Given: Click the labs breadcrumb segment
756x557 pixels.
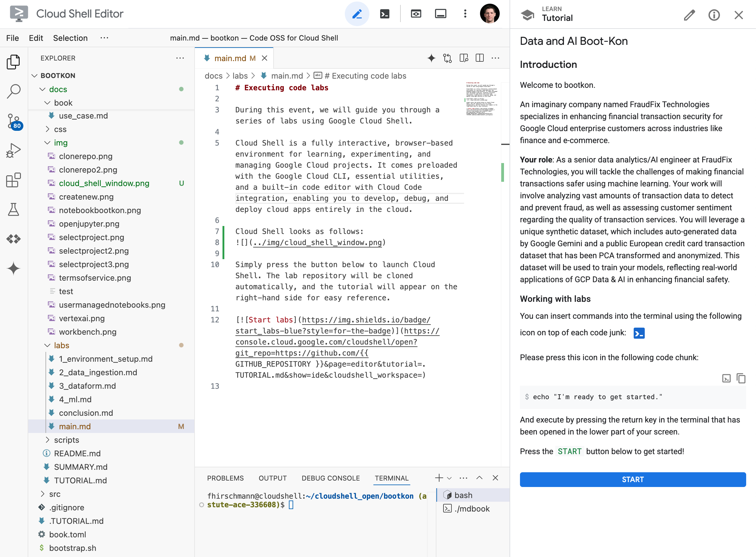Looking at the screenshot, I should 240,76.
